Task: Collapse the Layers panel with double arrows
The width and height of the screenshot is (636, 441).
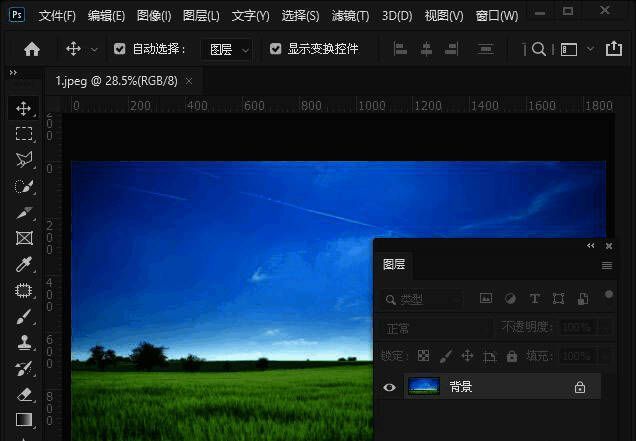Action: coord(591,245)
